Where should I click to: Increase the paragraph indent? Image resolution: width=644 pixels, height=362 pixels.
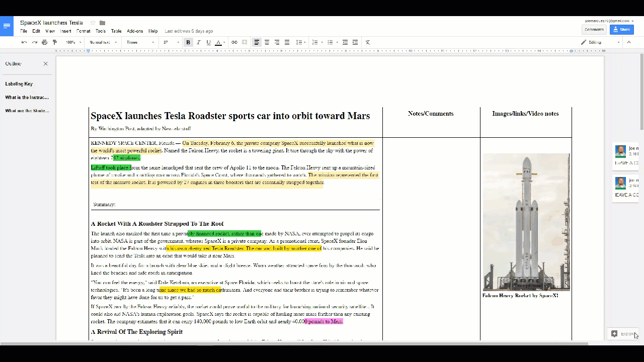pos(355,42)
